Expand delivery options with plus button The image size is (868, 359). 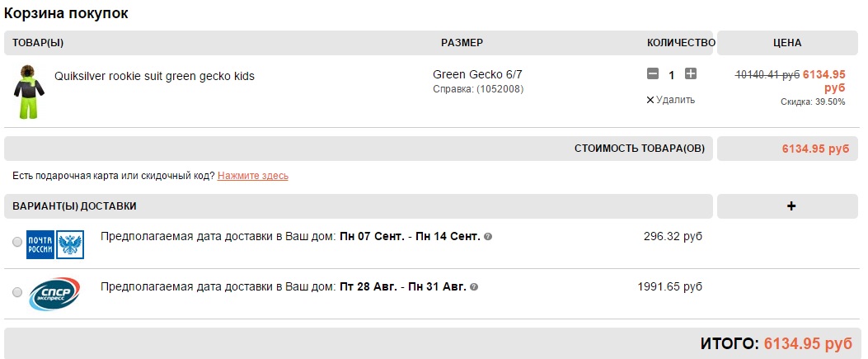point(791,206)
